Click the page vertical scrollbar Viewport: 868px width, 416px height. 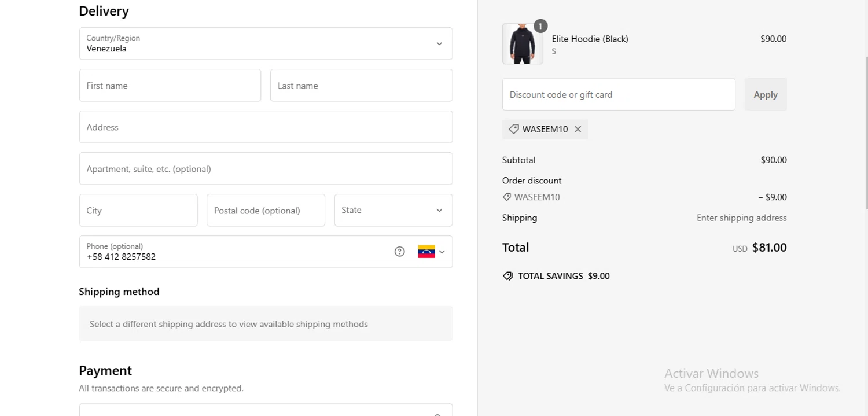tap(866, 174)
